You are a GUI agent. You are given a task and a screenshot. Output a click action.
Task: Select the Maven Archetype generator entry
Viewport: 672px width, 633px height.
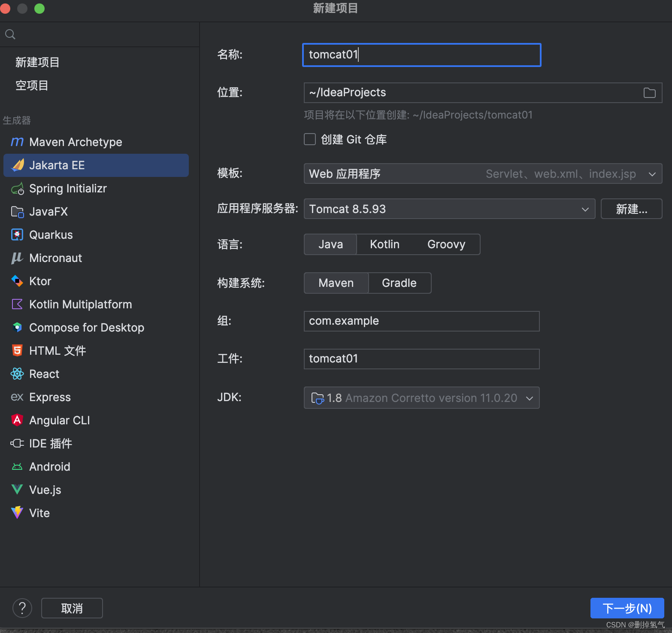point(96,142)
